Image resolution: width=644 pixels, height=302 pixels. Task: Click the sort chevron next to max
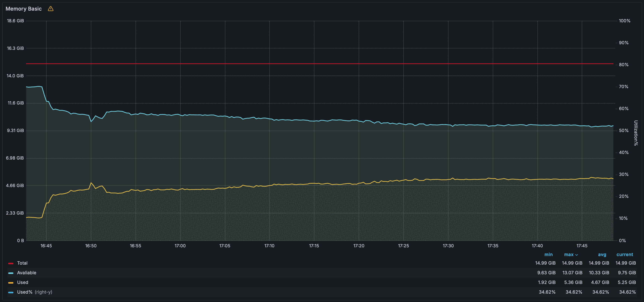tap(577, 255)
